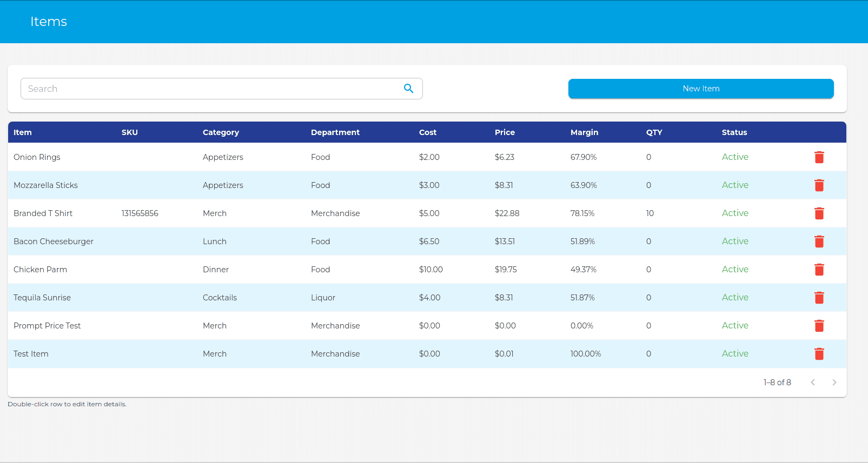Delete the Mozzarella Sticks item
Image resolution: width=868 pixels, height=463 pixels.
click(x=819, y=185)
